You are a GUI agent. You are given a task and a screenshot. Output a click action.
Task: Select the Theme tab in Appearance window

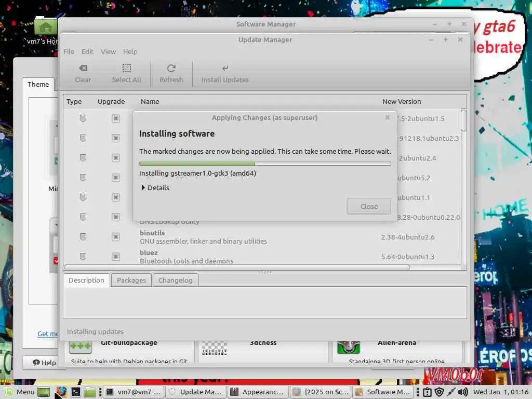[38, 84]
